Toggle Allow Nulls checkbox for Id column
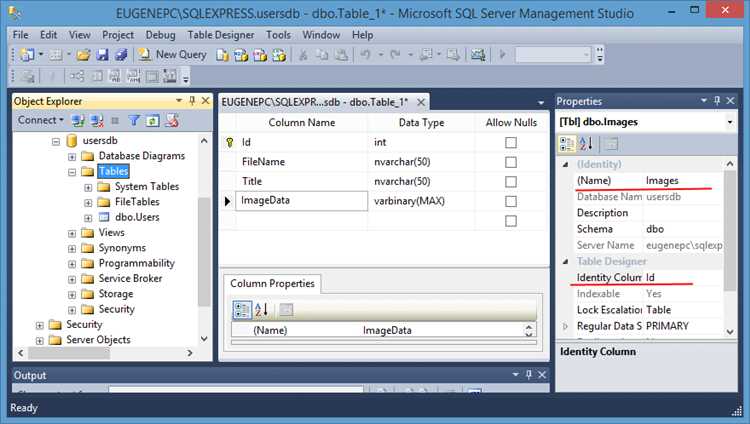 pyautogui.click(x=511, y=143)
